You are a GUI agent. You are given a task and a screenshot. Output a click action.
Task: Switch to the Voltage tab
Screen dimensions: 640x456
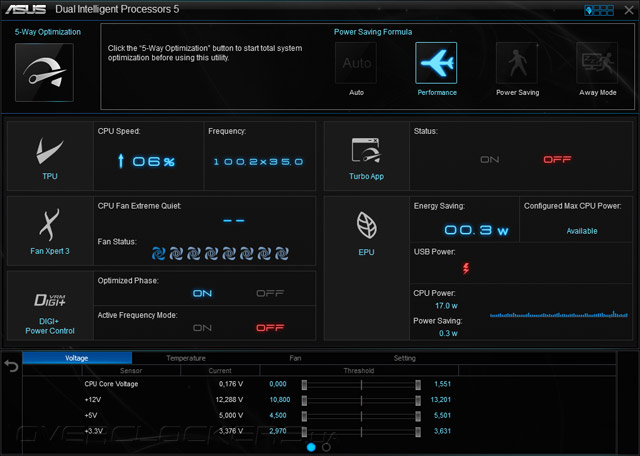click(x=77, y=358)
